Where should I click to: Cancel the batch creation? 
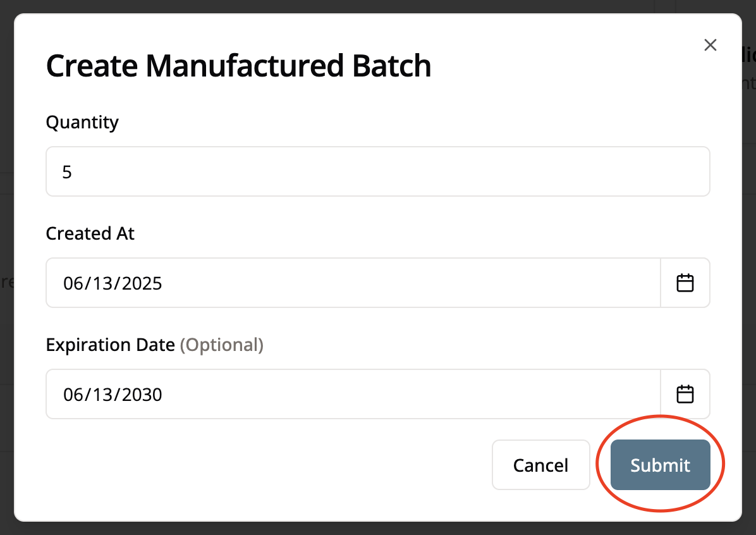point(540,465)
